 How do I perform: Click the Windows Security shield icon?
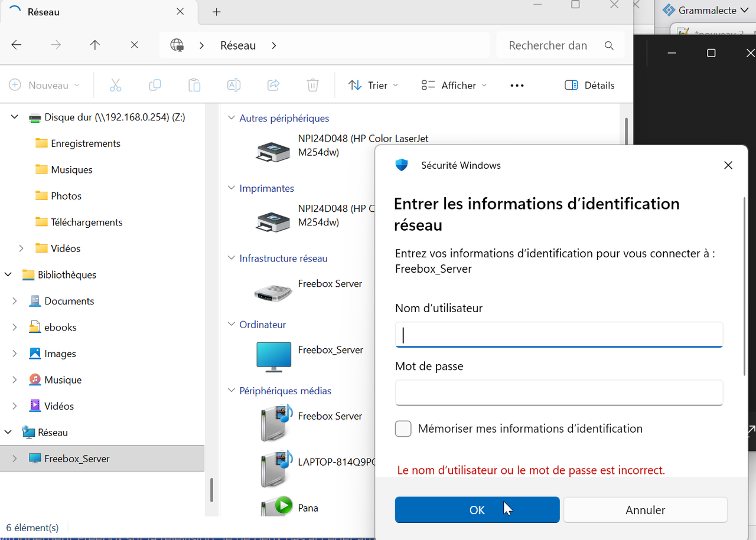[402, 165]
